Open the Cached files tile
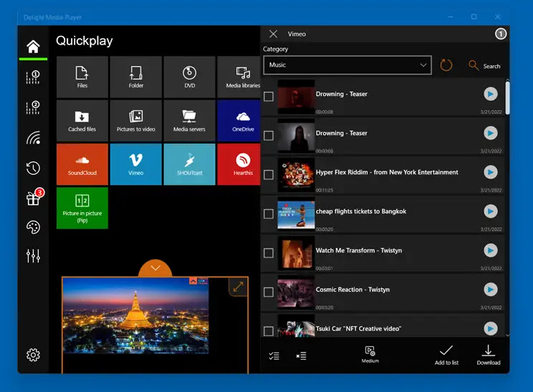 (x=82, y=120)
